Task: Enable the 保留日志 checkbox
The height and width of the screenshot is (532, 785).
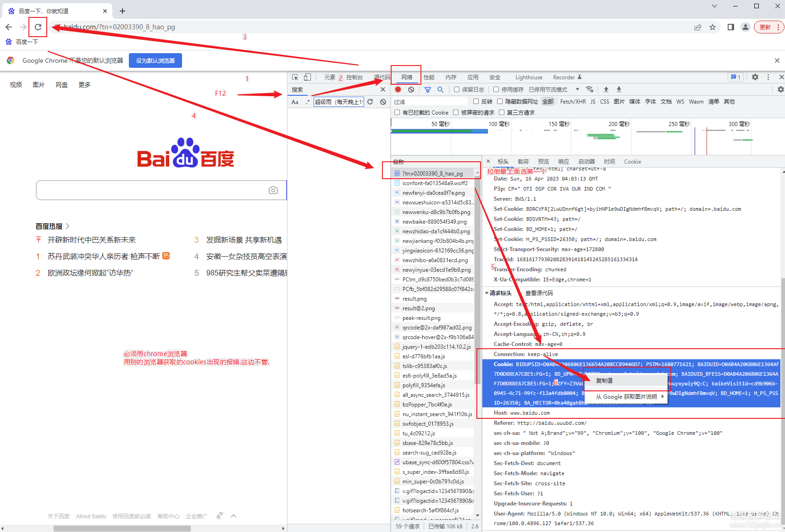Action: [457, 89]
